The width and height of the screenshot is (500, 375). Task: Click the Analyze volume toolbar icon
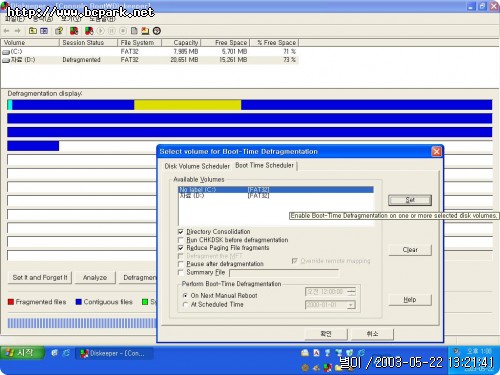pos(89,31)
